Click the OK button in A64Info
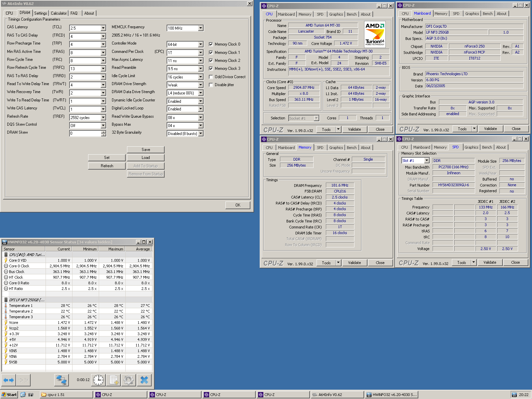Viewport: 532px width, 399px height. pos(238,205)
